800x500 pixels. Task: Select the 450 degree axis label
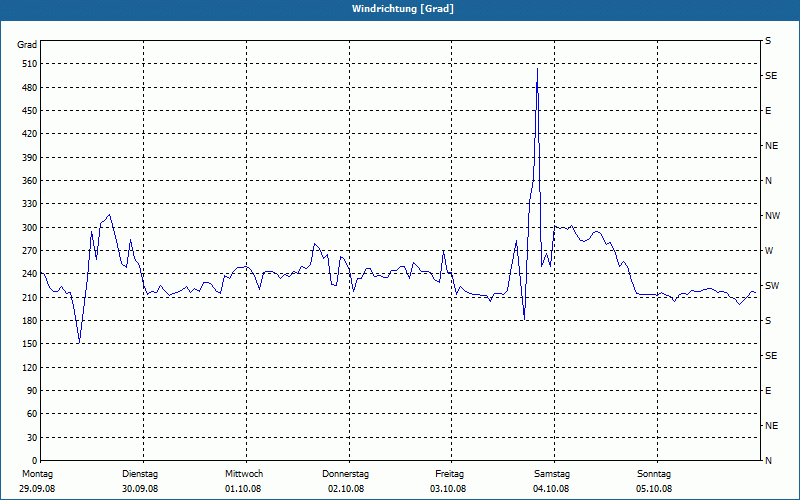pos(31,111)
